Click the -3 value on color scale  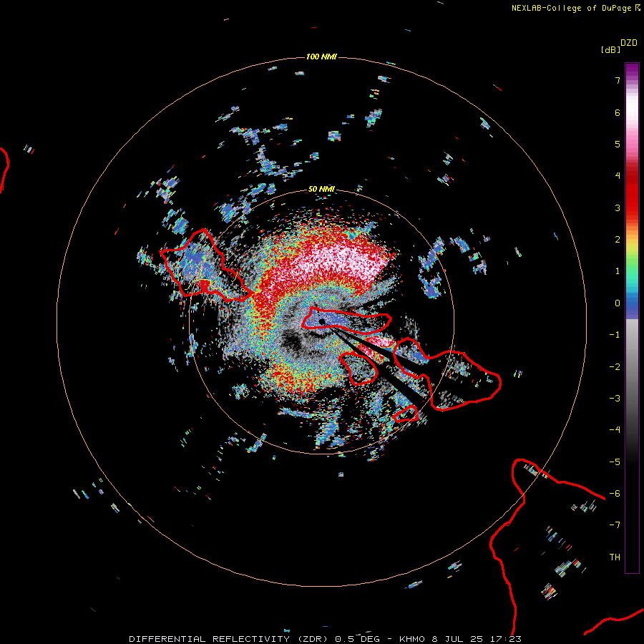[615, 399]
